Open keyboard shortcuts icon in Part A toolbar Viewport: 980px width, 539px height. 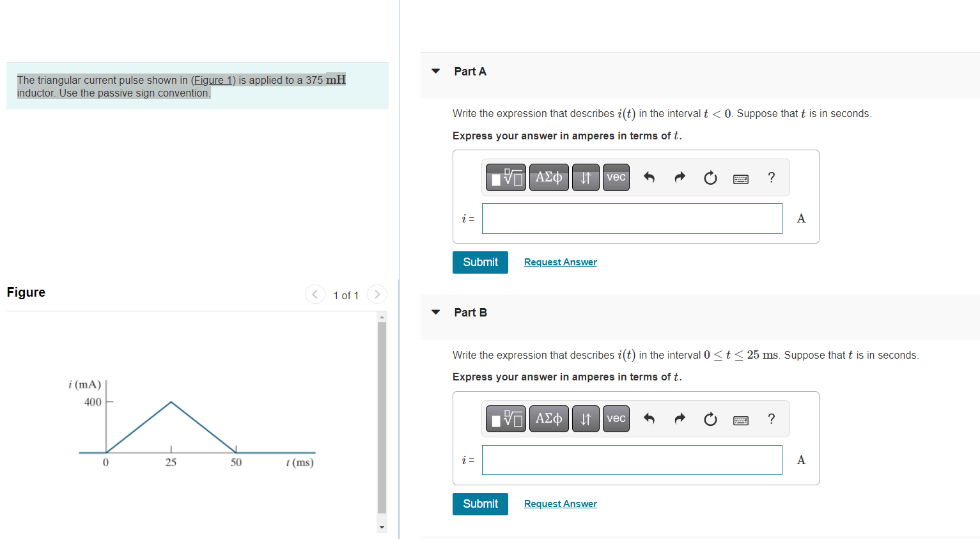[740, 178]
